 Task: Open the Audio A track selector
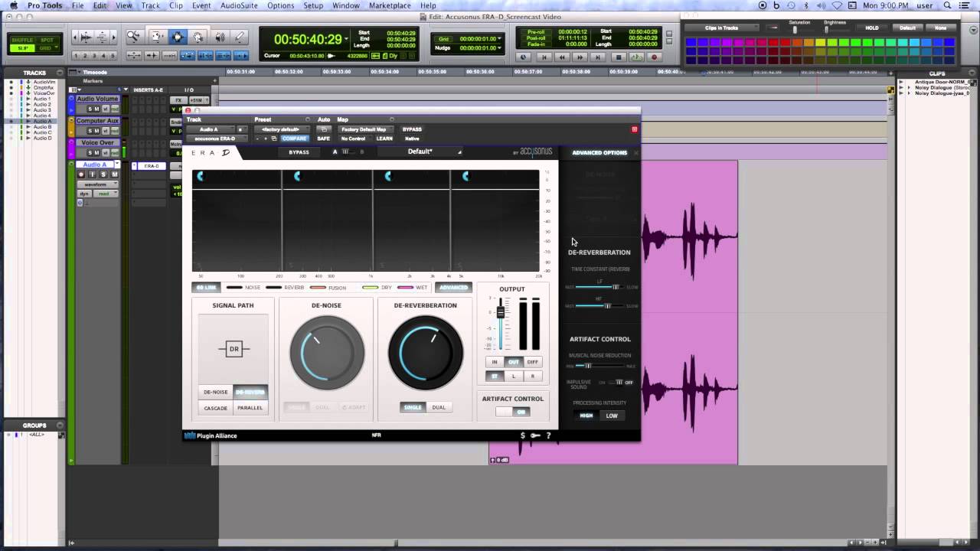pos(209,129)
